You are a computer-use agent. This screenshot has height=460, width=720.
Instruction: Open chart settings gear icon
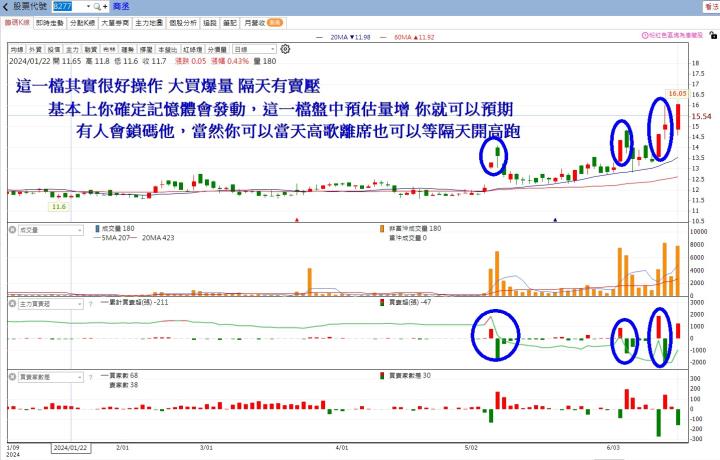coord(287,47)
